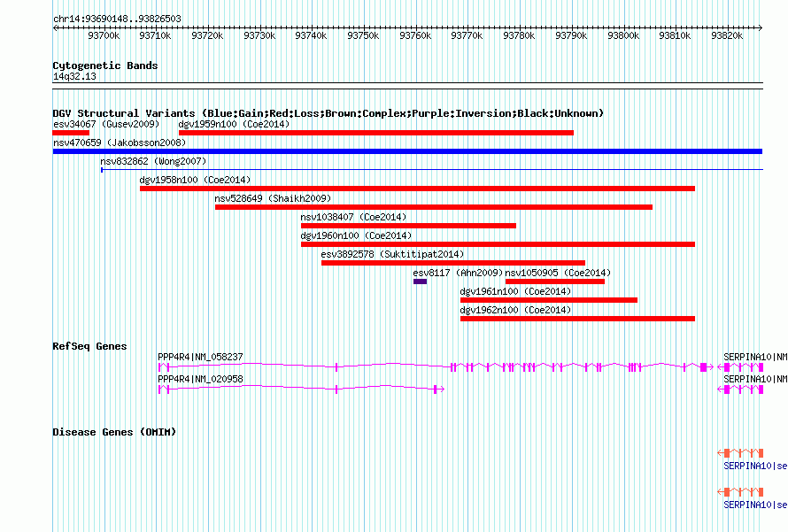This screenshot has width=788, height=532.
Task: Click the 93710k ruler tick label
Action: pyautogui.click(x=155, y=35)
